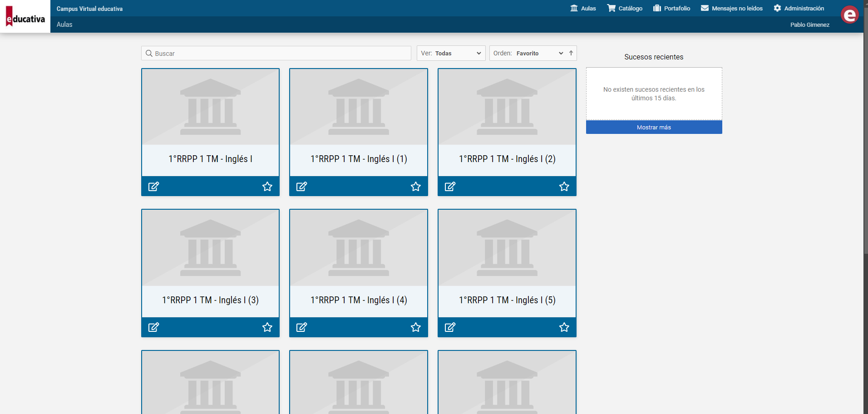Focus the Buscar search field
The height and width of the screenshot is (414, 868).
[x=276, y=53]
